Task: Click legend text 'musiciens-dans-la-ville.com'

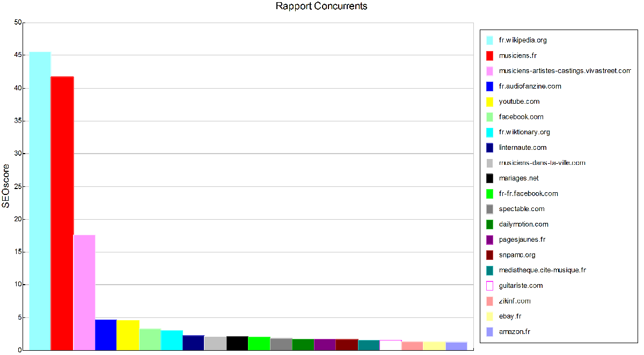Action: (542, 163)
